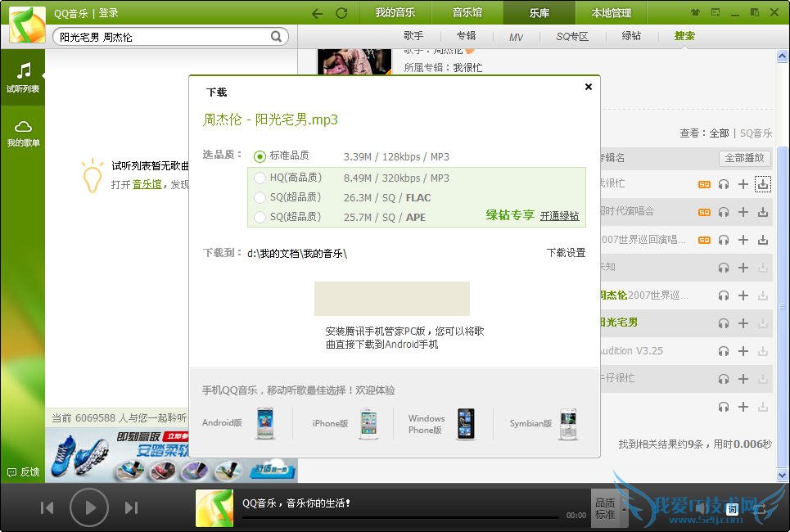Toggle the 词 lyrics button in player

click(732, 509)
